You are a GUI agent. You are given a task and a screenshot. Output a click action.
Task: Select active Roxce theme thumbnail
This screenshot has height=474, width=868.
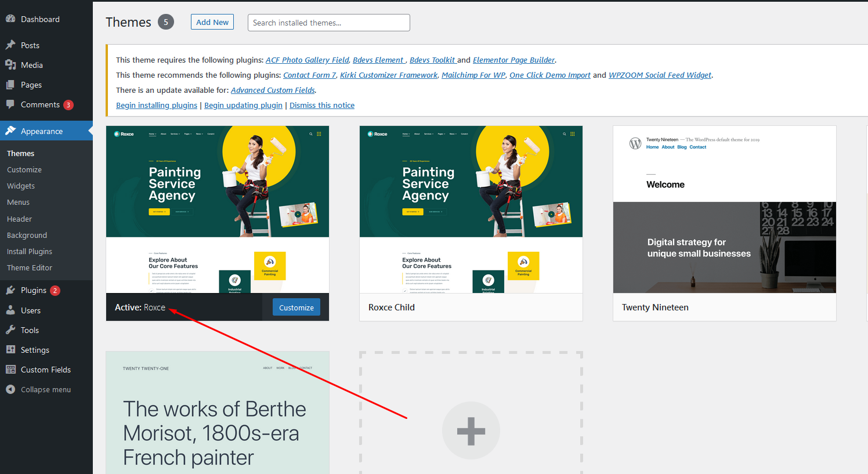pyautogui.click(x=218, y=209)
